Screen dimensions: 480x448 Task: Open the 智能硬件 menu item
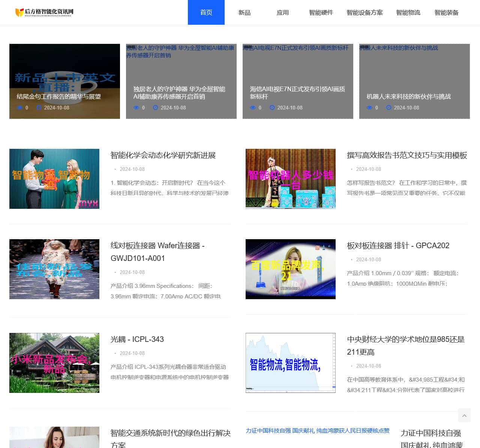click(x=321, y=12)
